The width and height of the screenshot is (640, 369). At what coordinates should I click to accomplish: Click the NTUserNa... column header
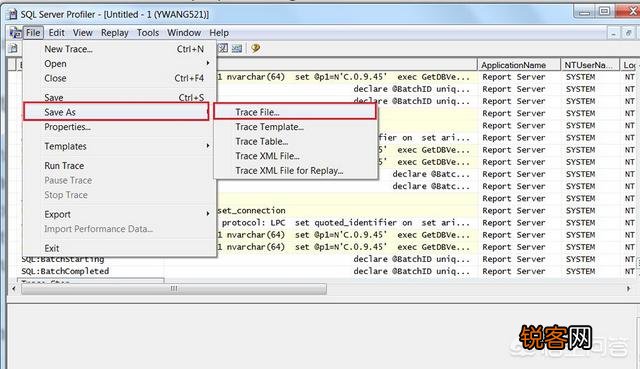coord(590,65)
